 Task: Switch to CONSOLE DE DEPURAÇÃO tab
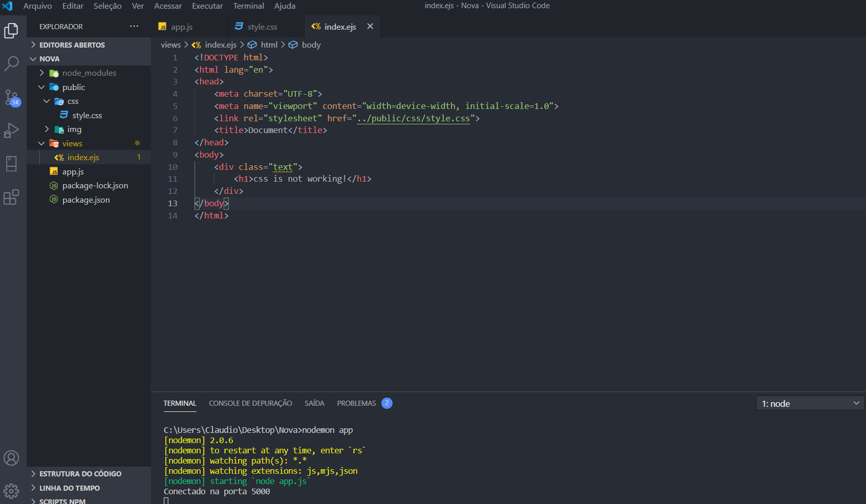pos(250,403)
